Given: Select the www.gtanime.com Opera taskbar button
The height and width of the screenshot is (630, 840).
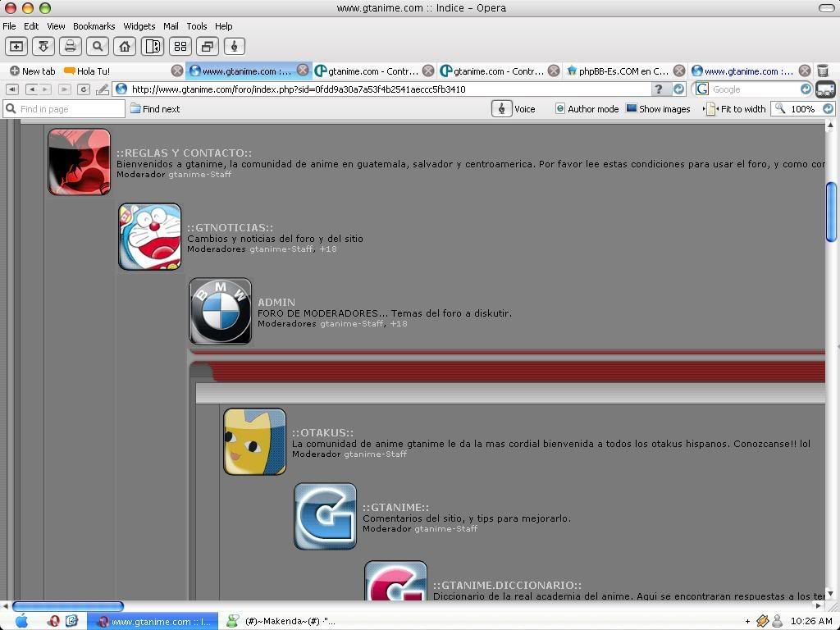Looking at the screenshot, I should 153,622.
